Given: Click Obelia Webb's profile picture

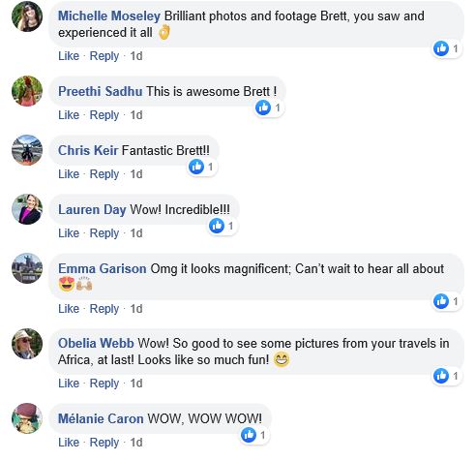Looking at the screenshot, I should point(27,344).
